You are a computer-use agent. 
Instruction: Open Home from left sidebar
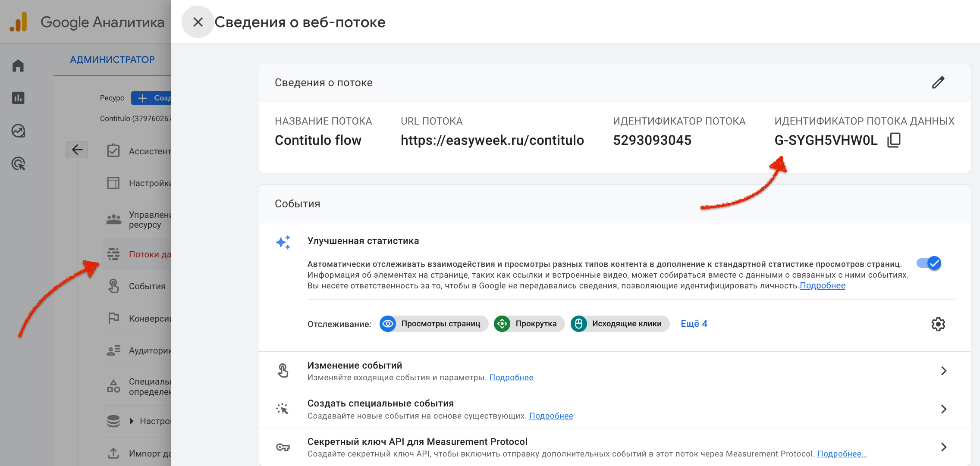click(x=18, y=66)
